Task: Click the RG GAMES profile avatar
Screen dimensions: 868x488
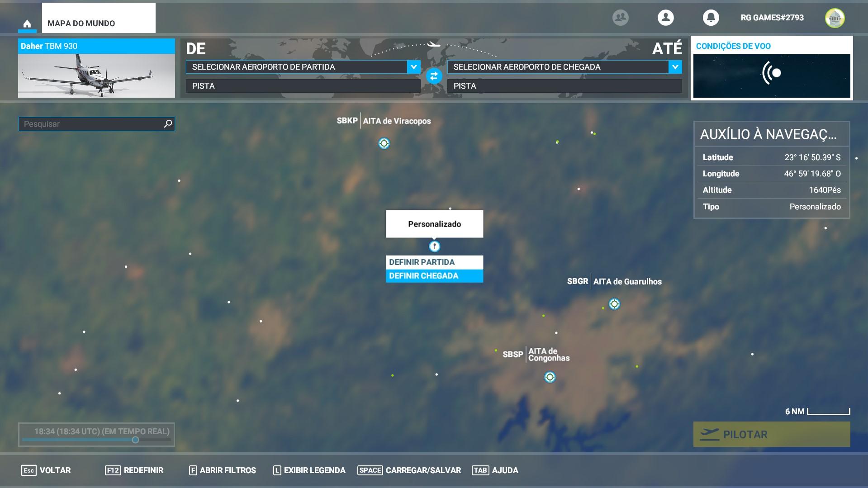Action: 835,18
